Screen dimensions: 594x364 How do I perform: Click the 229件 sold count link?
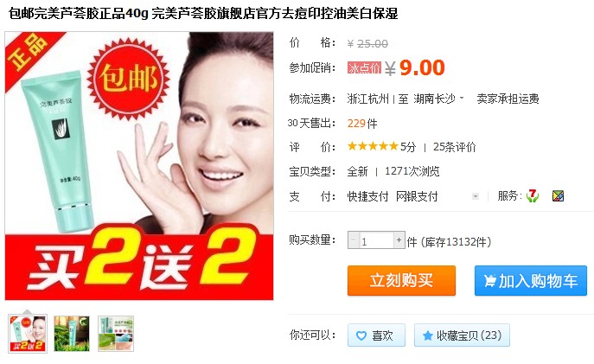pos(362,124)
